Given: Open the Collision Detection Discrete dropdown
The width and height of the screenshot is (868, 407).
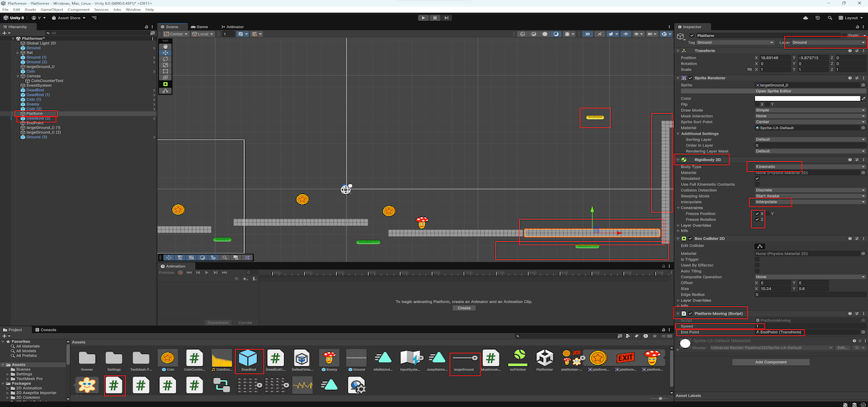Looking at the screenshot, I should (x=810, y=191).
